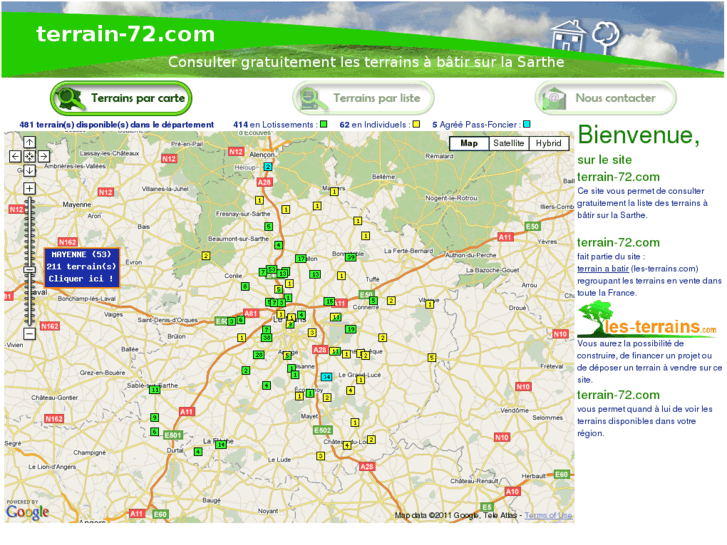Image resolution: width=727 pixels, height=545 pixels.
Task: Select green marker 17 near Ballon
Action: (x=301, y=258)
